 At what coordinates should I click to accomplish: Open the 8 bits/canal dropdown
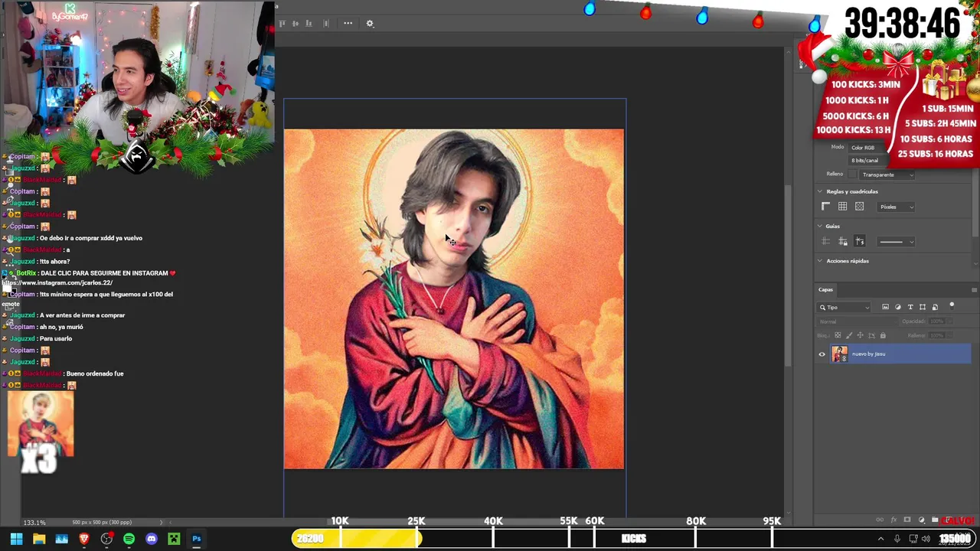867,161
